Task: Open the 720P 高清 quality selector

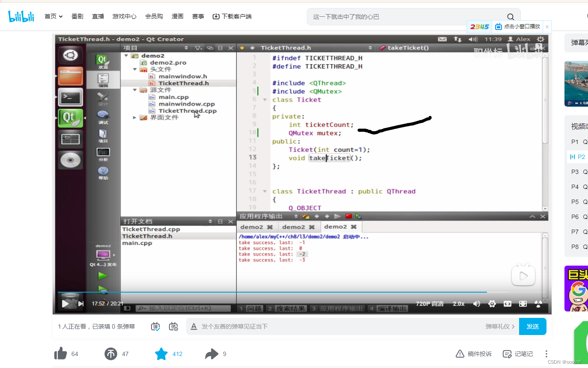Action: click(x=430, y=304)
